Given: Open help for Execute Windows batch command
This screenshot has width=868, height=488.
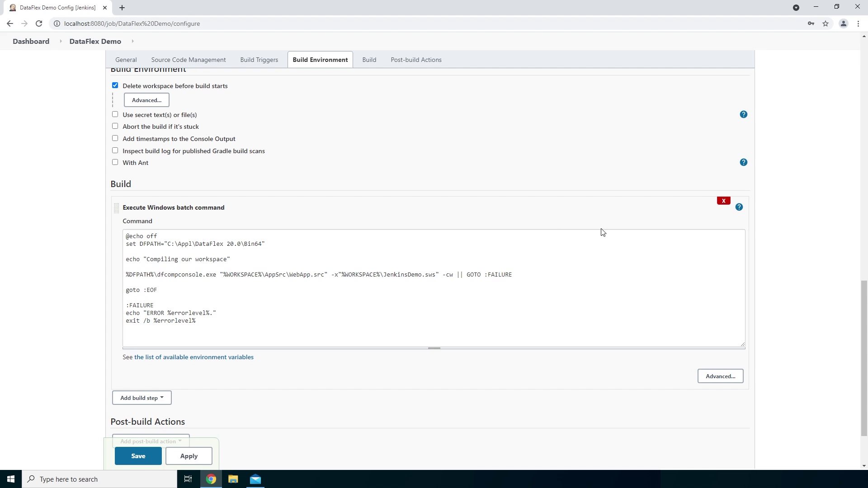Looking at the screenshot, I should click(x=739, y=207).
